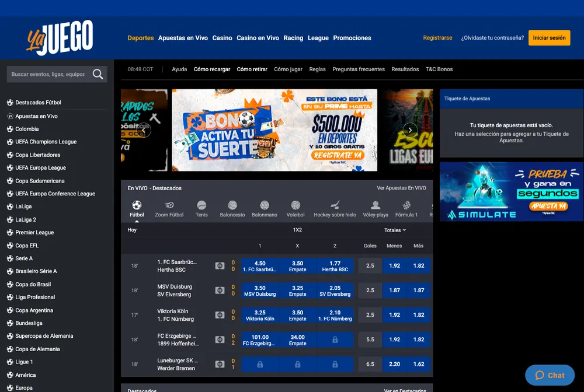The image size is (584, 392).
Task: Open the Registrarse link
Action: [437, 38]
